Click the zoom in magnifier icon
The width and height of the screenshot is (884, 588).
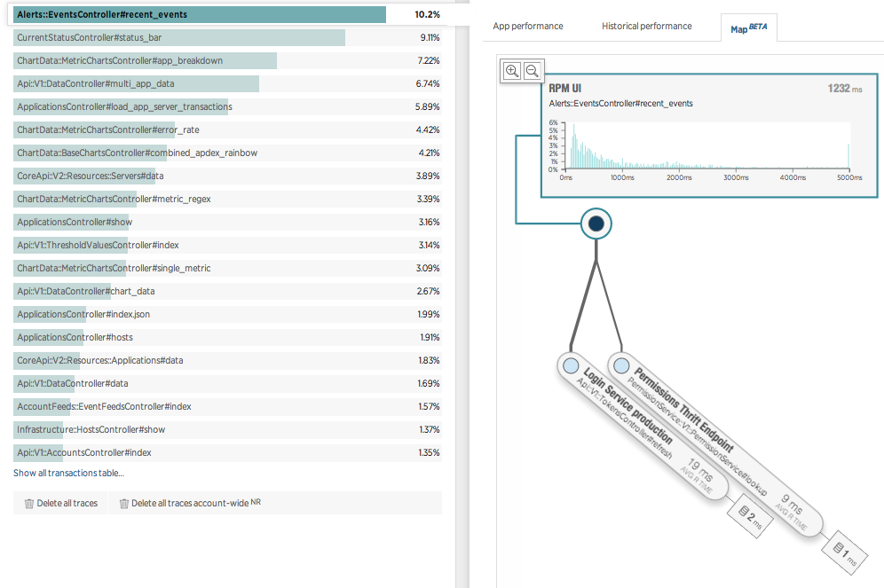(x=512, y=71)
